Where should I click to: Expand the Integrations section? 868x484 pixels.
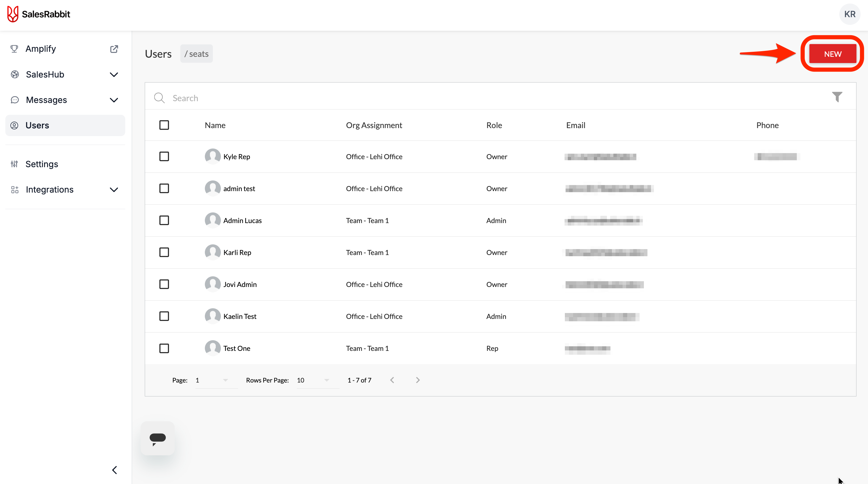[x=114, y=190]
